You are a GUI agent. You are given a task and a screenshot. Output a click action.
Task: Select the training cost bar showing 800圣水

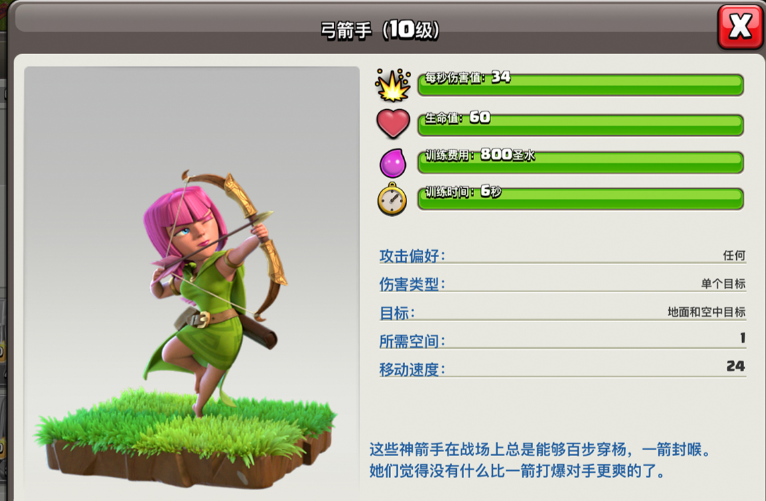click(580, 162)
